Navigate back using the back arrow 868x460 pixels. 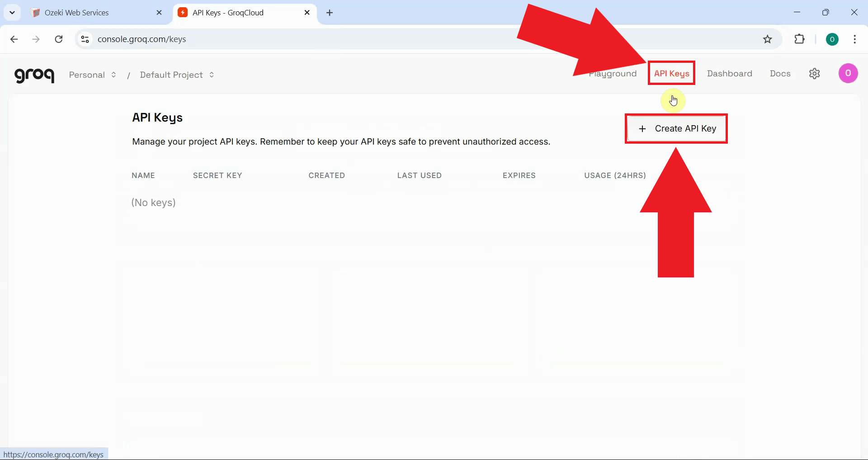(x=14, y=39)
